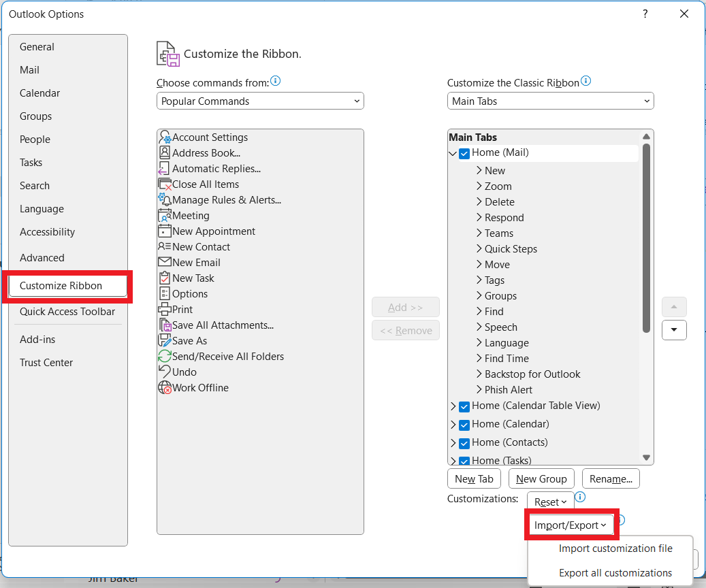Expand the Home (Contacts) node
Viewport: 706px width, 588px height.
[x=453, y=443]
